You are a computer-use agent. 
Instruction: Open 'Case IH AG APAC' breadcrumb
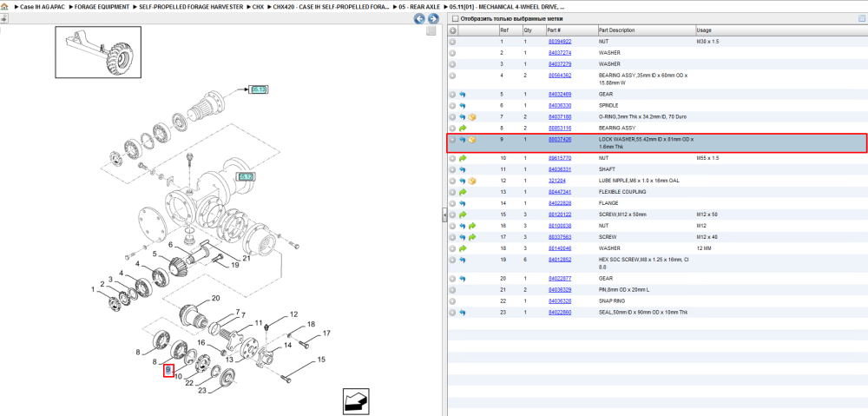tap(43, 7)
